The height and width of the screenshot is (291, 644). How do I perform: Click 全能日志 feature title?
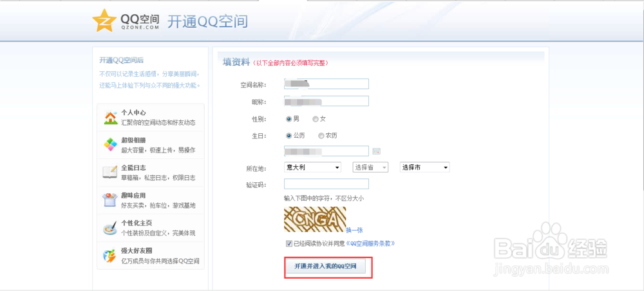pyautogui.click(x=133, y=168)
